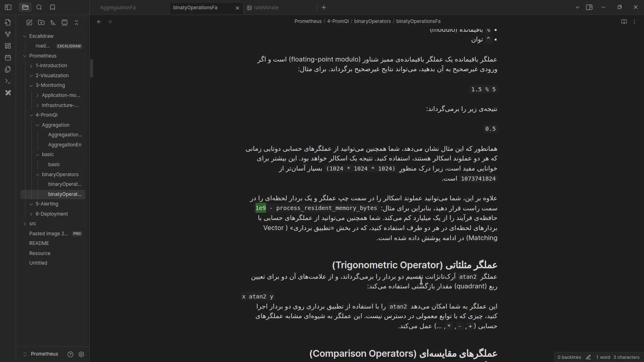
Task: Collapse the 4-PromQl folder in tree
Action: click(31, 115)
